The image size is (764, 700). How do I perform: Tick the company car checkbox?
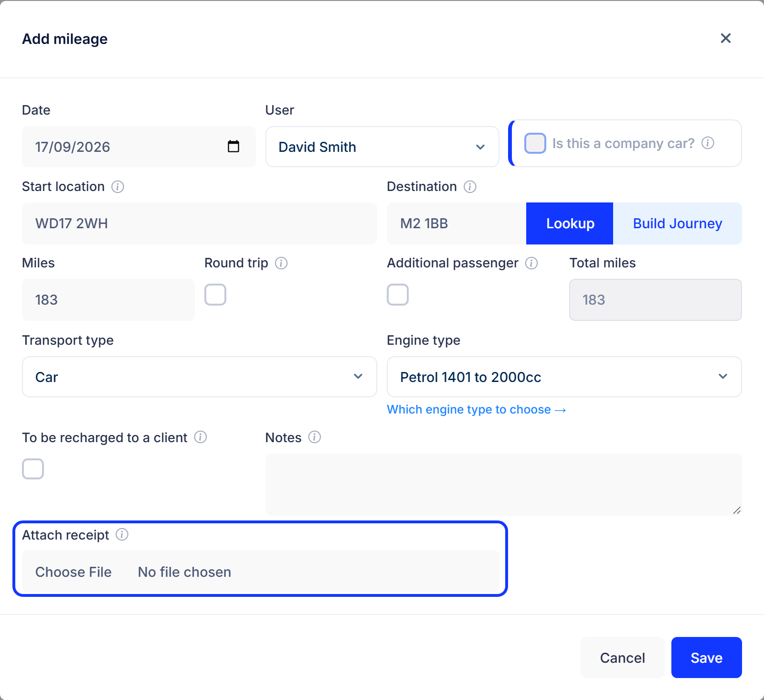tap(535, 143)
